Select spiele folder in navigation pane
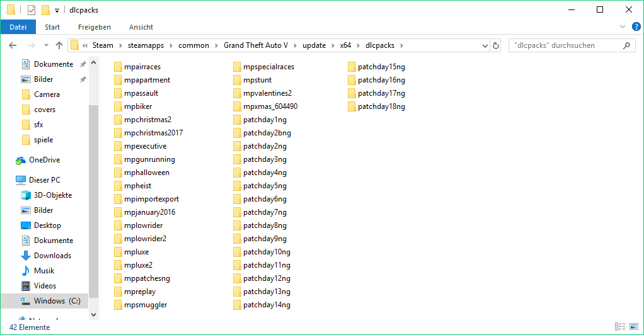The width and height of the screenshot is (644, 335). [43, 140]
